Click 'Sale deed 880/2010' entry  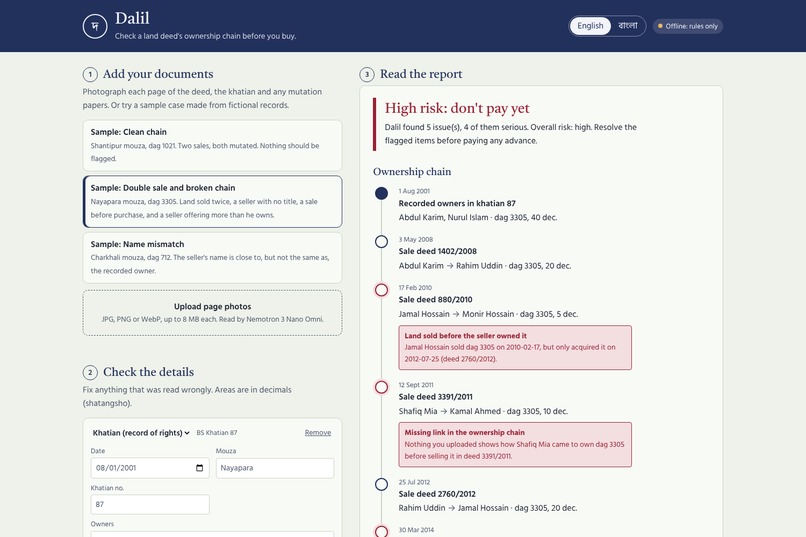[435, 300]
